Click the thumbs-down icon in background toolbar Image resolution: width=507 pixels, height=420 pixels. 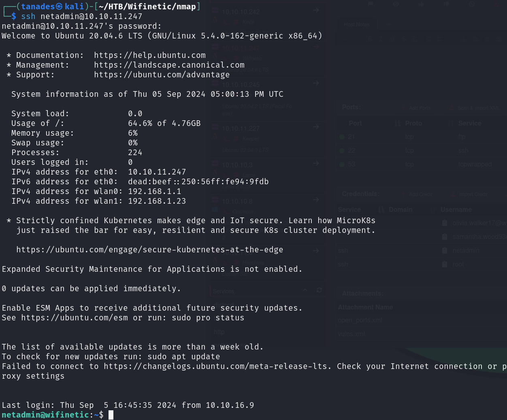(x=446, y=4)
